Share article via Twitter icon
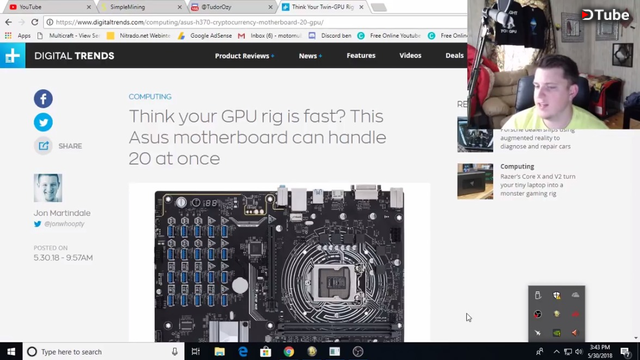The width and height of the screenshot is (640, 360). click(43, 122)
